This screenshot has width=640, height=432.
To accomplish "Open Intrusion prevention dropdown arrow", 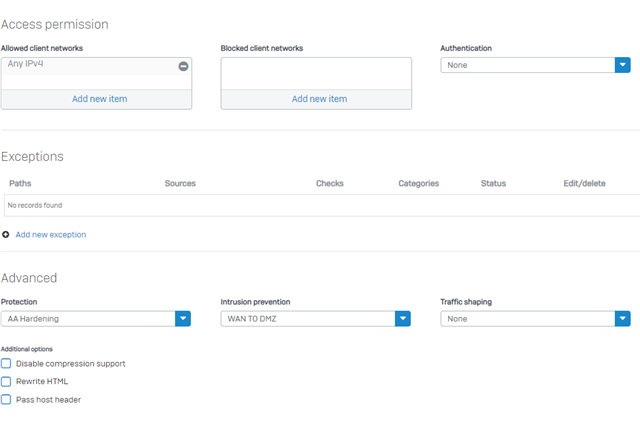I will point(402,318).
